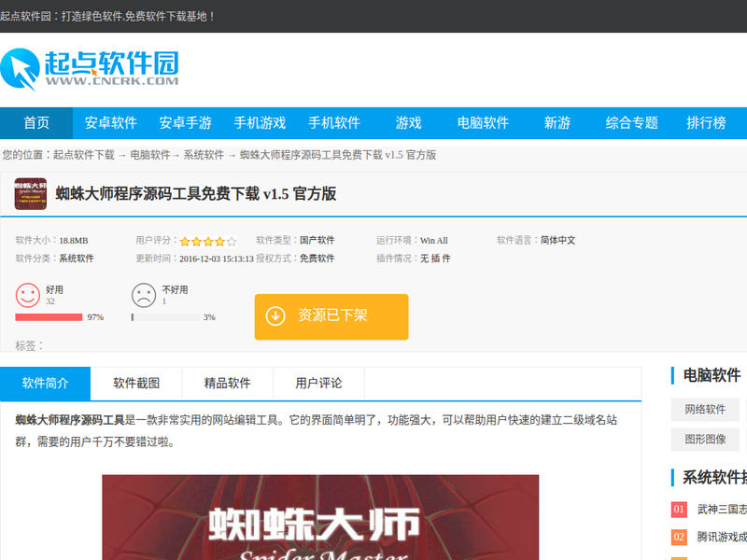The width and height of the screenshot is (747, 560).
Task: Open 电脑软件 in the navigation bar
Action: 483,123
